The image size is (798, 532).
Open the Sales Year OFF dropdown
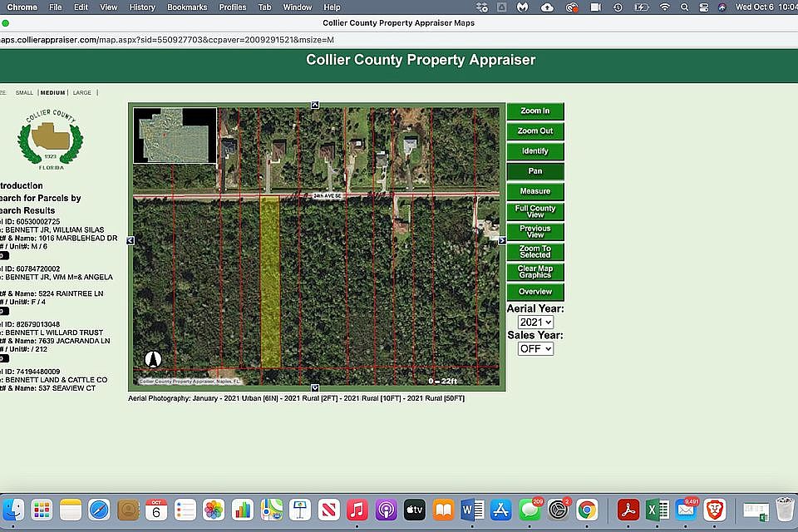535,349
